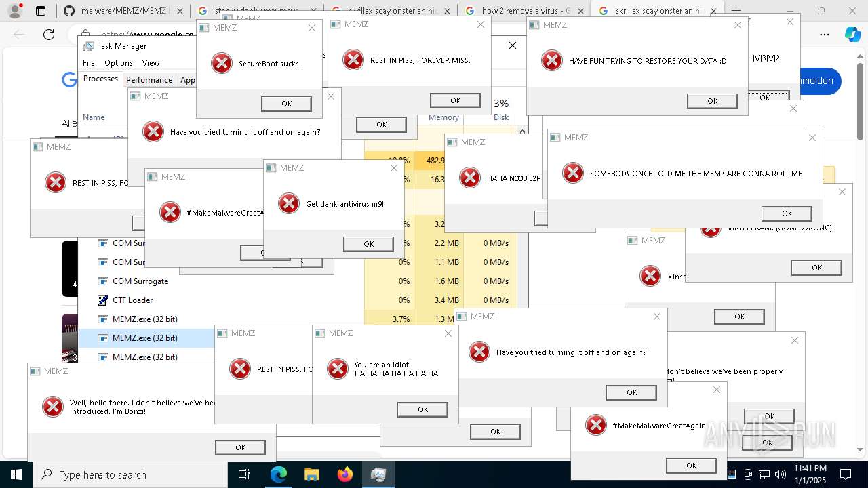Open the network status tray icon
Viewport: 868px width, 488px height.
point(764,474)
